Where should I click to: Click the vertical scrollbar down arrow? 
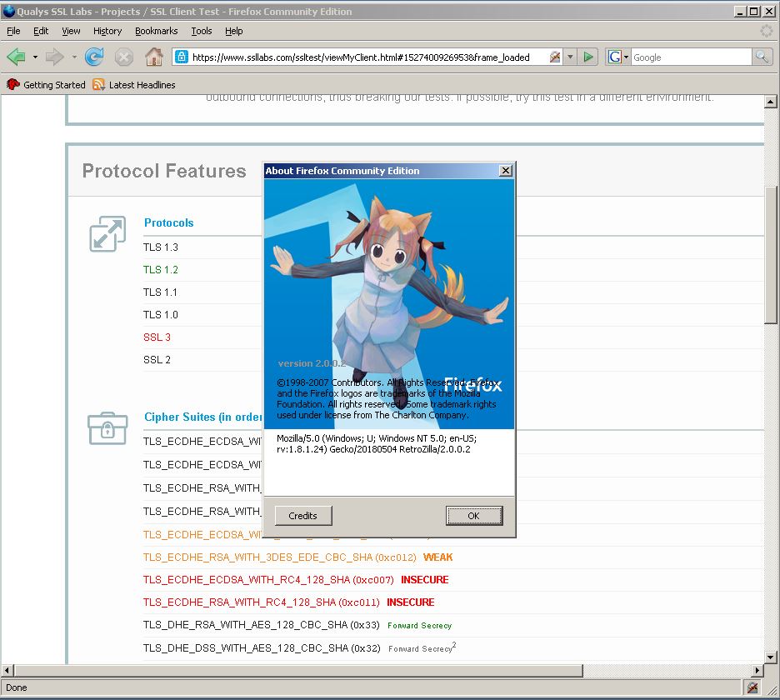(x=771, y=657)
